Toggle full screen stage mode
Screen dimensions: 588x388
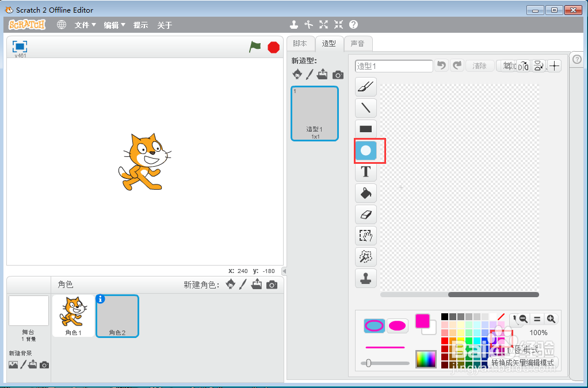click(20, 47)
